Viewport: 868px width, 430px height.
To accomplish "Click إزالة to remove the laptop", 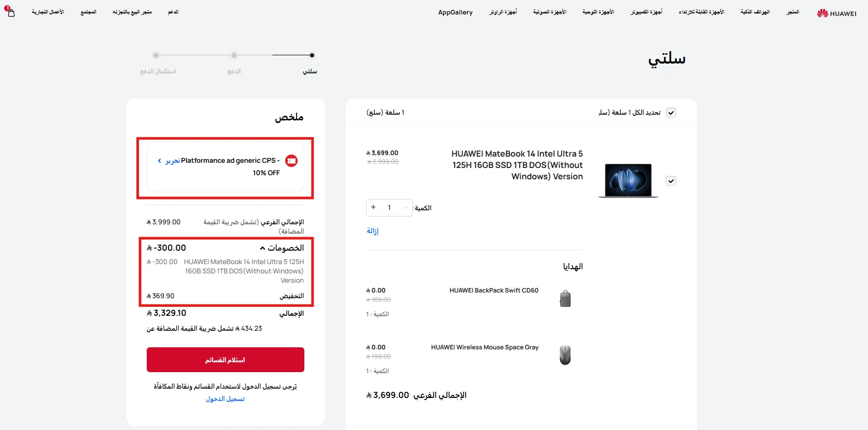I will click(x=373, y=231).
